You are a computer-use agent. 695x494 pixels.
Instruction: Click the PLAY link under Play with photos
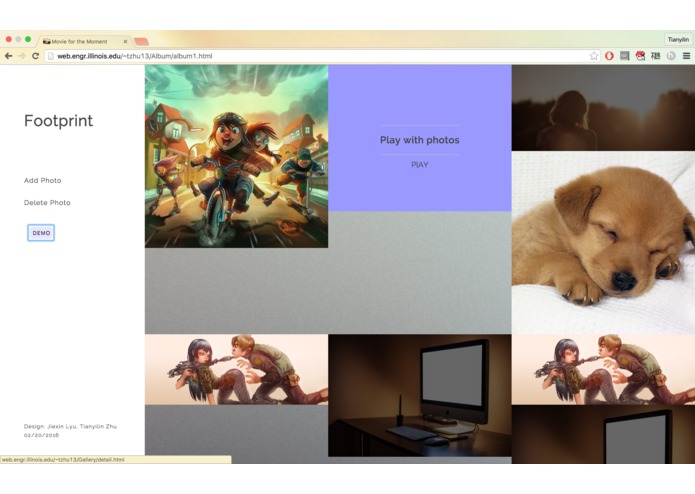pyautogui.click(x=420, y=165)
